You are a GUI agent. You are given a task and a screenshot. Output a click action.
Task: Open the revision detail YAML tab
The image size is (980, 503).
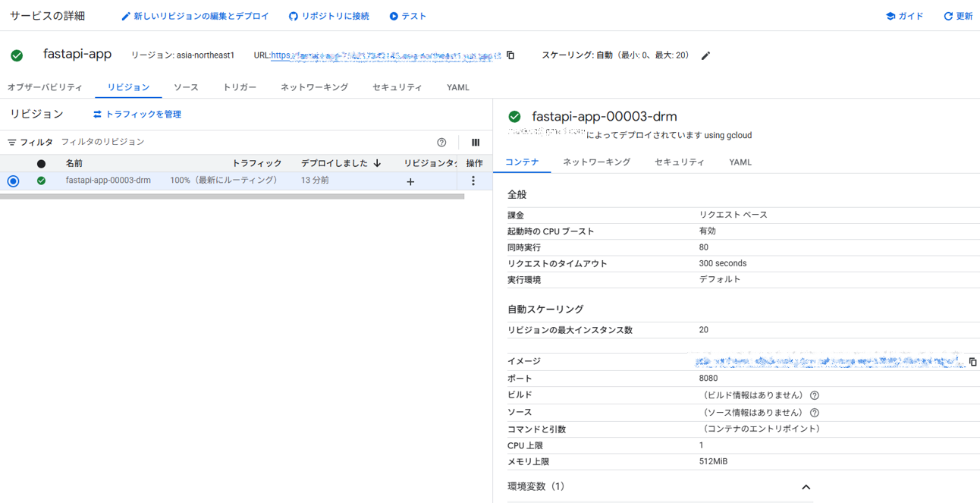tap(740, 162)
